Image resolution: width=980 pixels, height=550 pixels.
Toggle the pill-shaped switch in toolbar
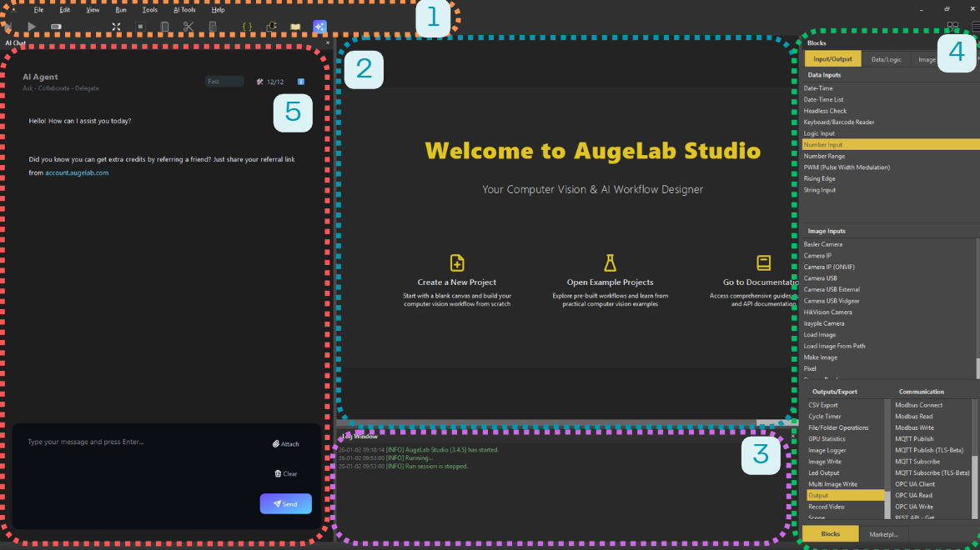coord(57,27)
